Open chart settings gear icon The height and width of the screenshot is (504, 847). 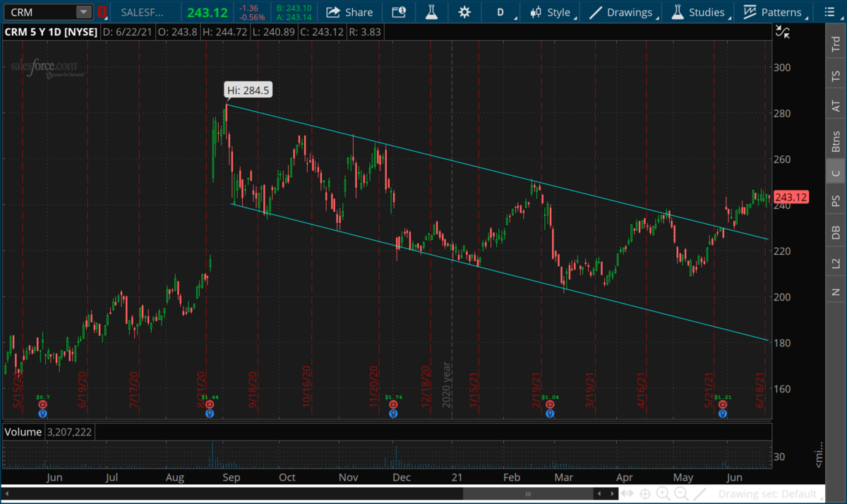click(464, 12)
